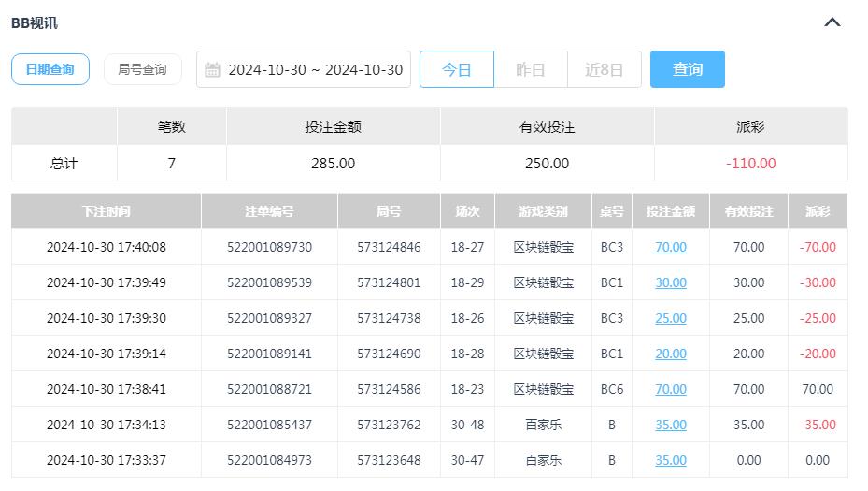The image size is (868, 491).
Task: Open bet amount 70.00 link for 17:40:08
Action: (x=670, y=247)
